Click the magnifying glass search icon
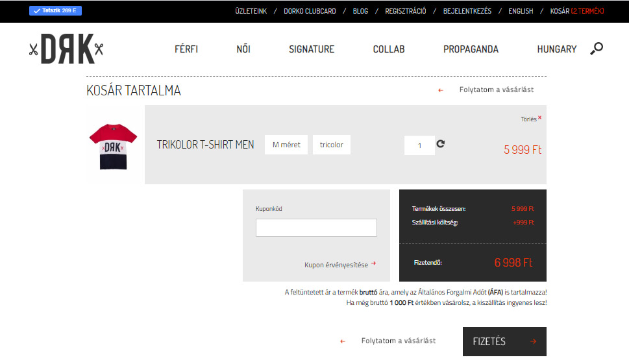The image size is (629, 364). (597, 49)
